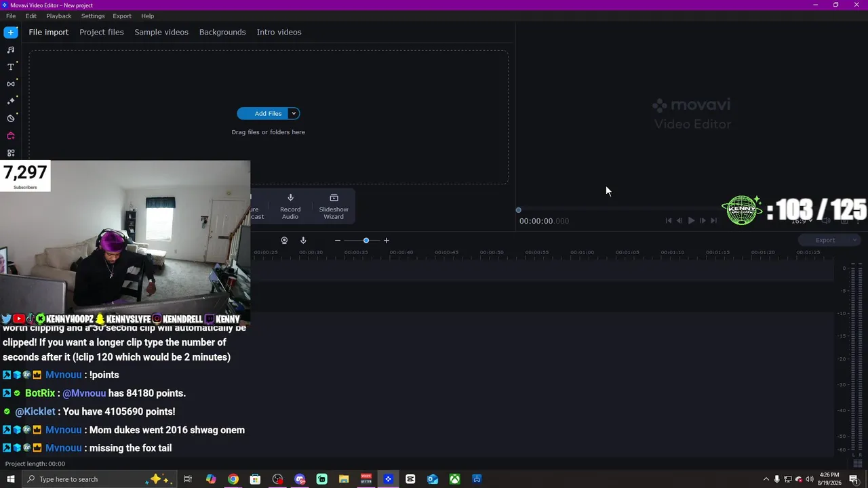Image resolution: width=868 pixels, height=488 pixels.
Task: Open the Stickers panel icon
Action: [x=11, y=119]
